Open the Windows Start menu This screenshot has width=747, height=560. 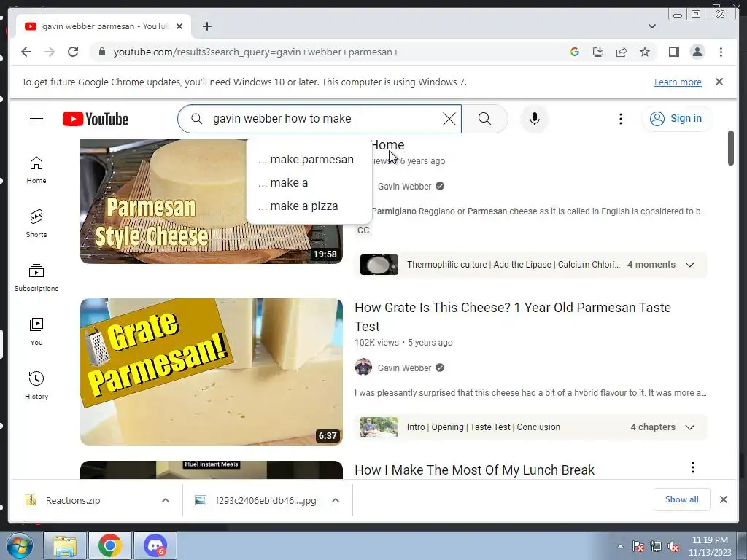[x=19, y=545]
